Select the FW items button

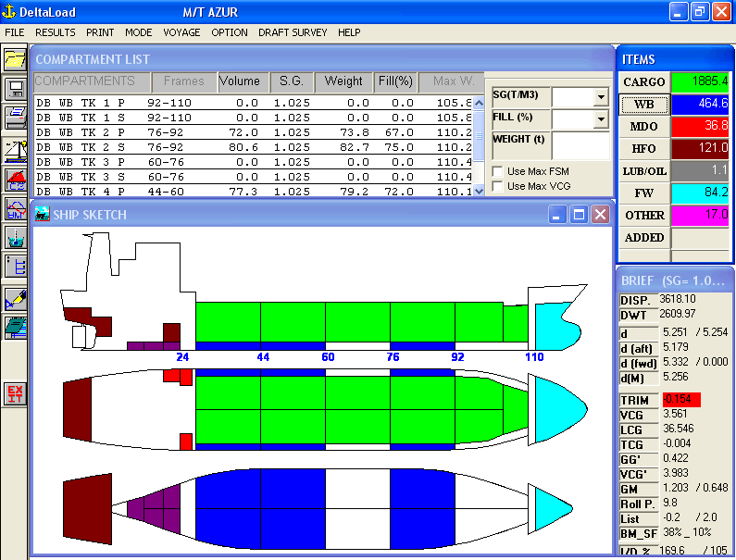tap(644, 193)
